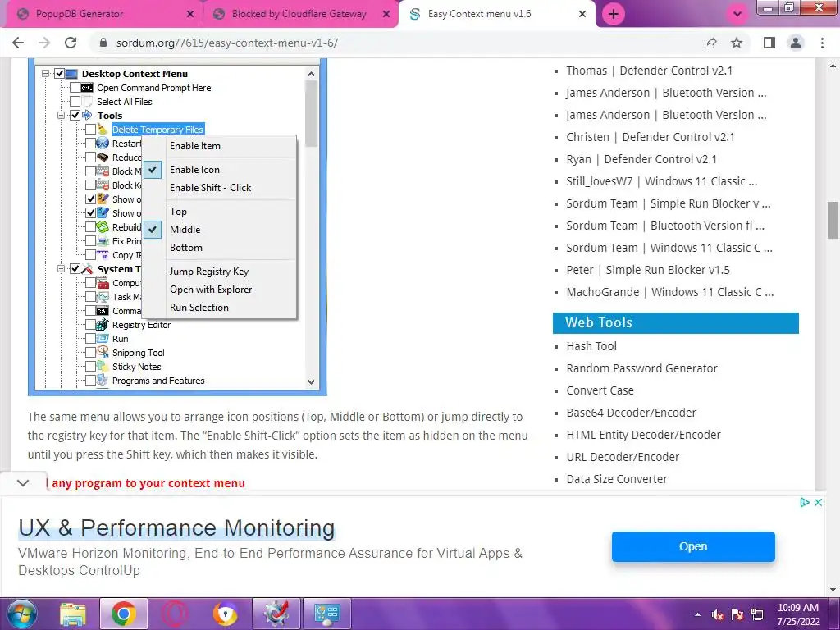Click the collapse chevron above the ad
Image resolution: width=840 pixels, height=630 pixels.
pyautogui.click(x=23, y=483)
